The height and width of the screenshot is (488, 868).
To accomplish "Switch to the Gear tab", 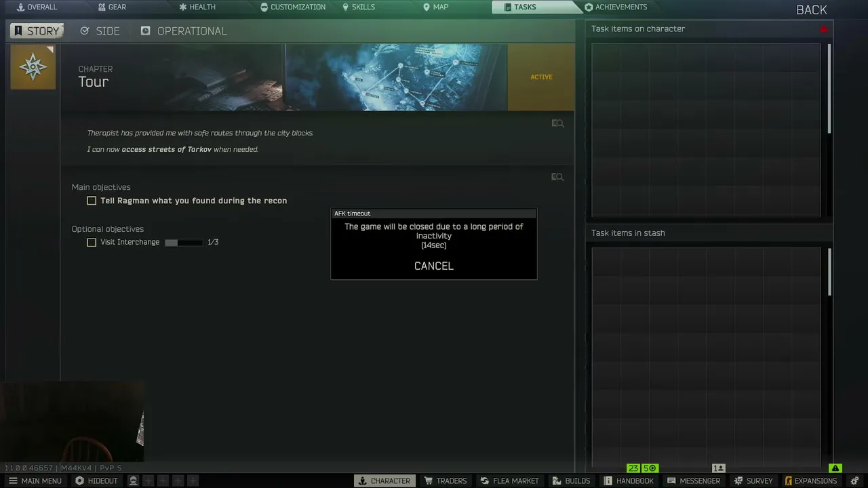I will [112, 7].
